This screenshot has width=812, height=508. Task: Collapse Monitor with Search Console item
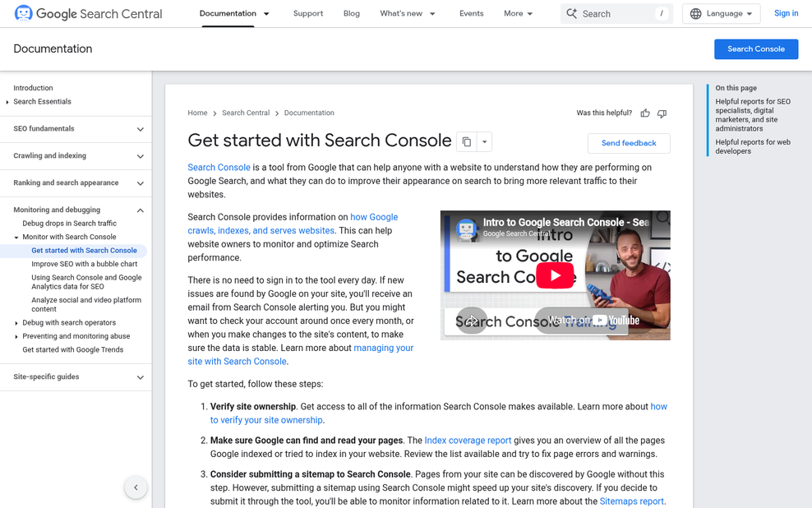[x=16, y=238]
